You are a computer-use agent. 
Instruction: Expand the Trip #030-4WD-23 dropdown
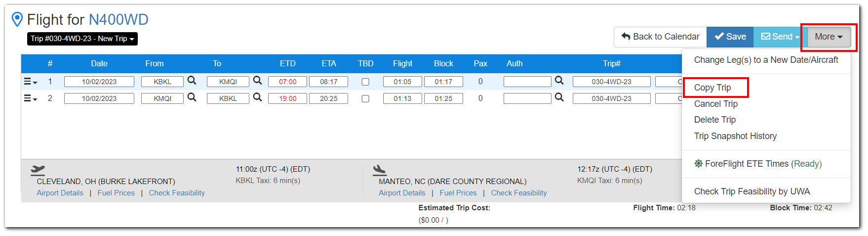(x=82, y=39)
